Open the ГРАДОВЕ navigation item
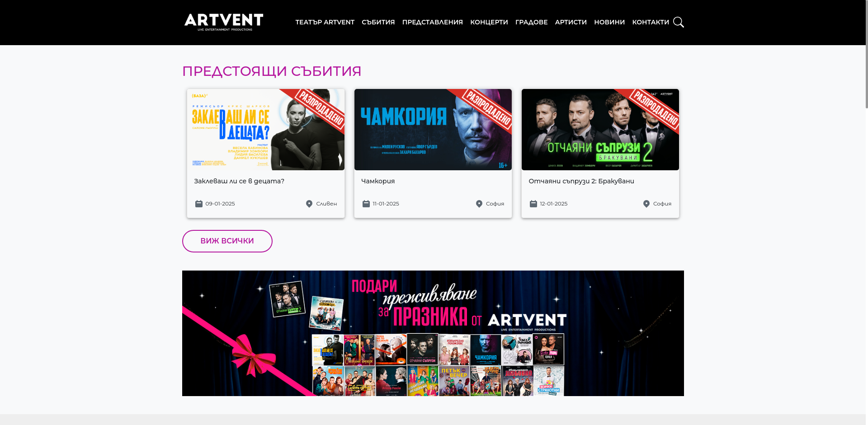The image size is (868, 425). [532, 22]
